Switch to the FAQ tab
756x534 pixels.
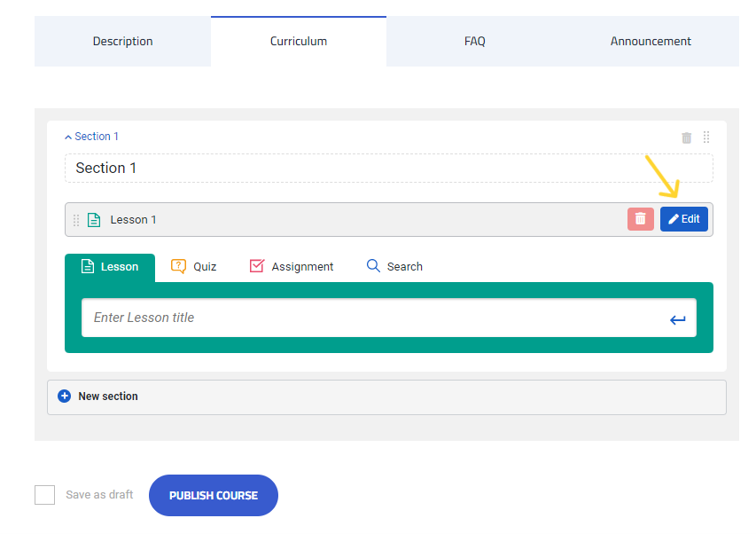474,41
